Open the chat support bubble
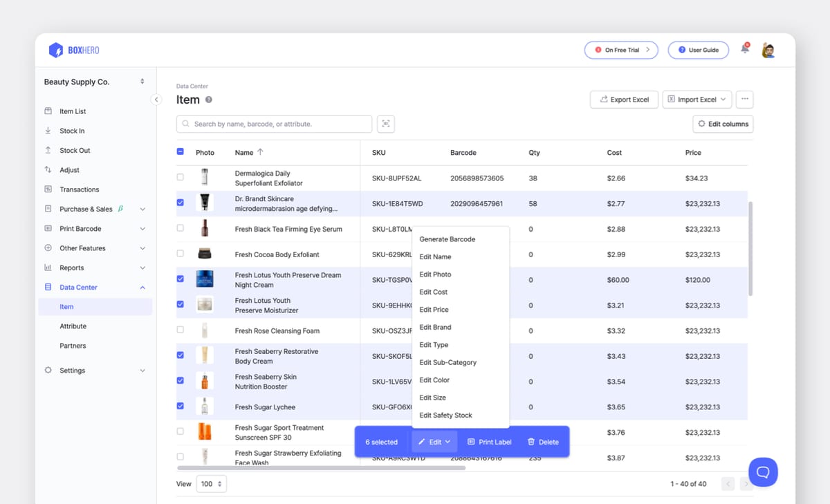This screenshot has width=830, height=504. tap(763, 472)
